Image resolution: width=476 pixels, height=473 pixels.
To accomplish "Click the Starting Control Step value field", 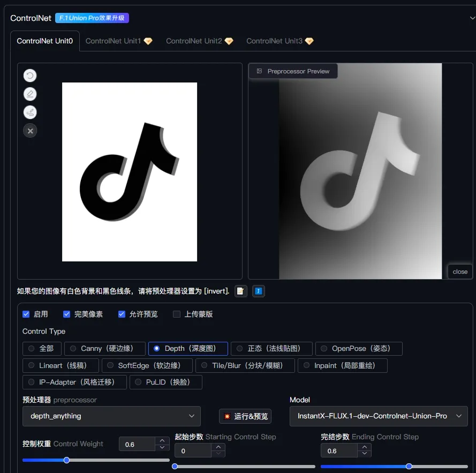I will pos(193,451).
